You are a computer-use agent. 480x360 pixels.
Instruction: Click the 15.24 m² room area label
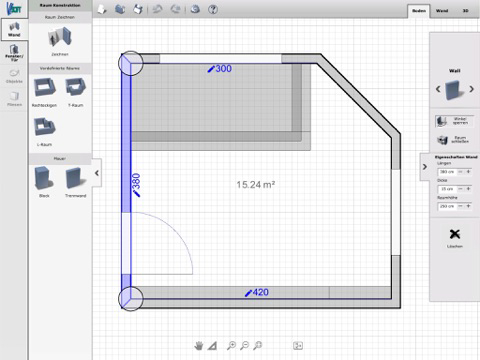coord(256,185)
